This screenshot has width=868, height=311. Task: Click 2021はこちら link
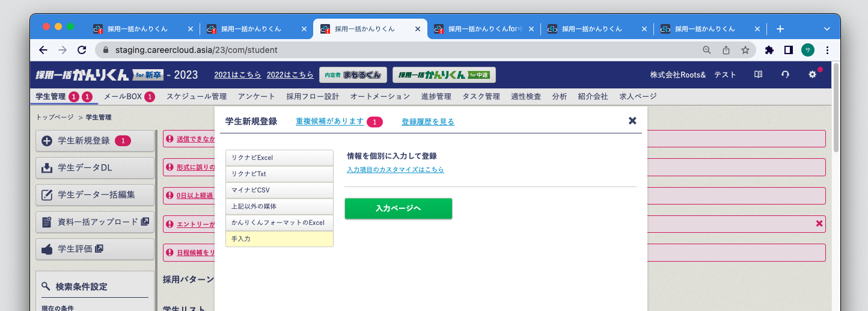pyautogui.click(x=237, y=75)
